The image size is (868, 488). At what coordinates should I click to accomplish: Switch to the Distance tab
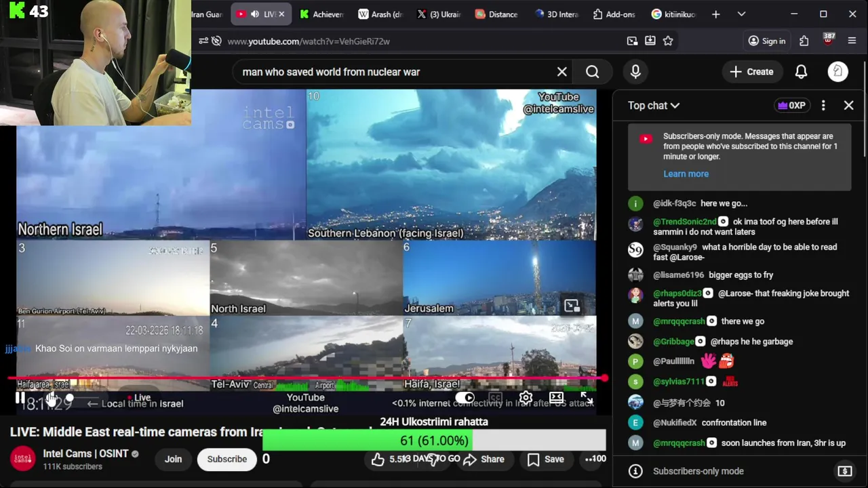click(497, 14)
